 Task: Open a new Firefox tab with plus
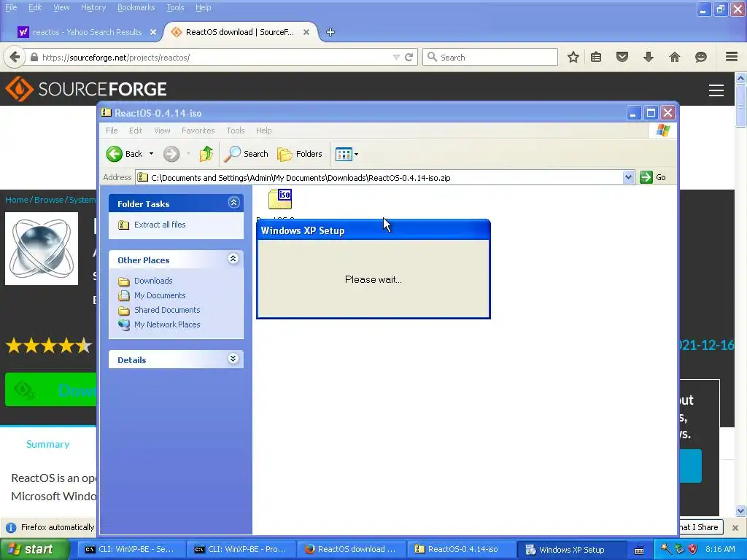(x=330, y=32)
